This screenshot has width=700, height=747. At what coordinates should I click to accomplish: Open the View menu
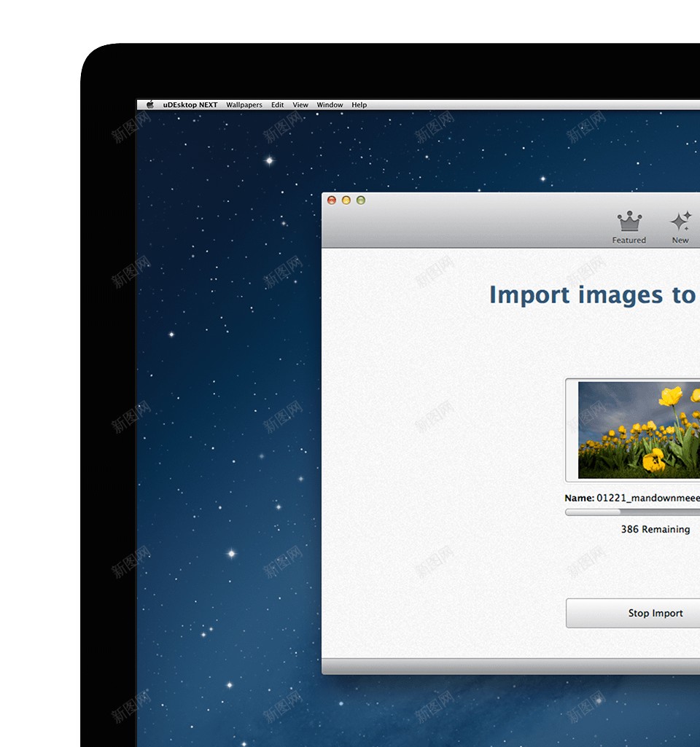(300, 105)
